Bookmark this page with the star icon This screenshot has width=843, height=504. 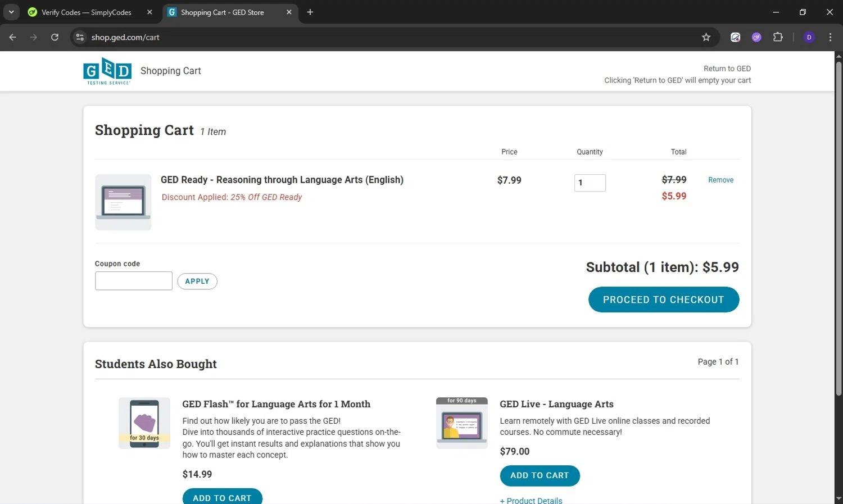tap(706, 37)
